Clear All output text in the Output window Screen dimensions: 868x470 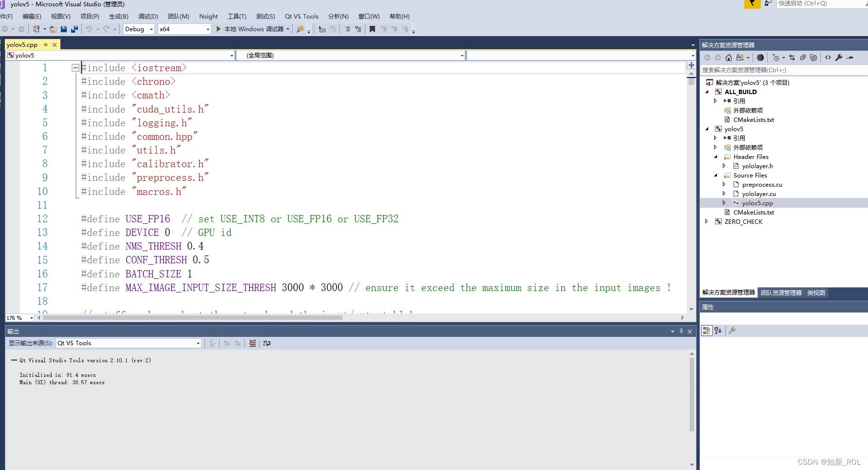tap(252, 343)
